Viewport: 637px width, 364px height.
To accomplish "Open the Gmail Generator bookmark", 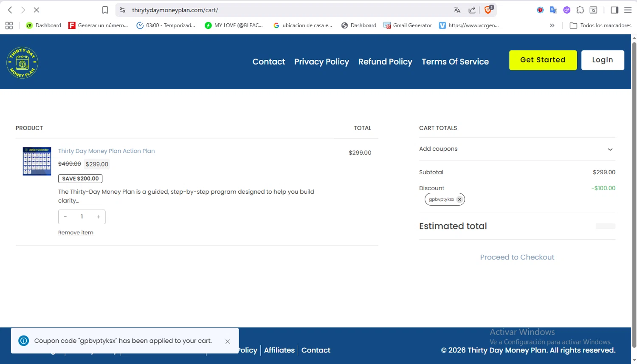I will [x=408, y=25].
